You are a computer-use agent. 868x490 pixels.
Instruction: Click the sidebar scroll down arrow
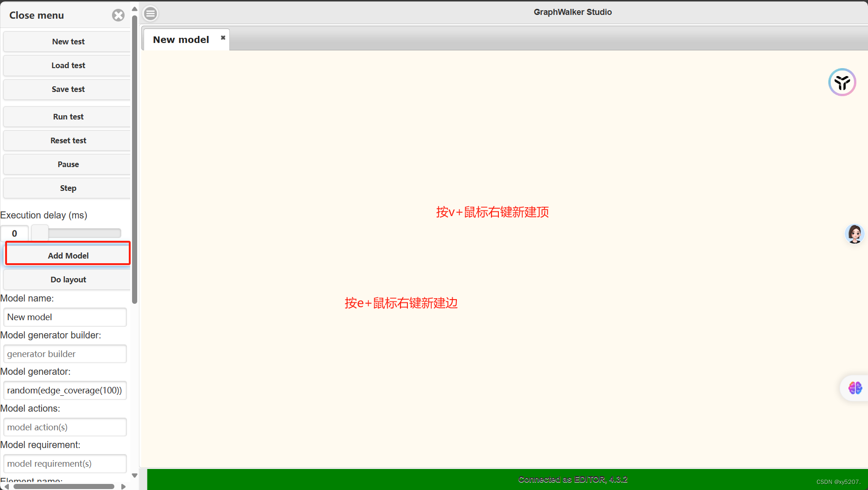click(135, 476)
